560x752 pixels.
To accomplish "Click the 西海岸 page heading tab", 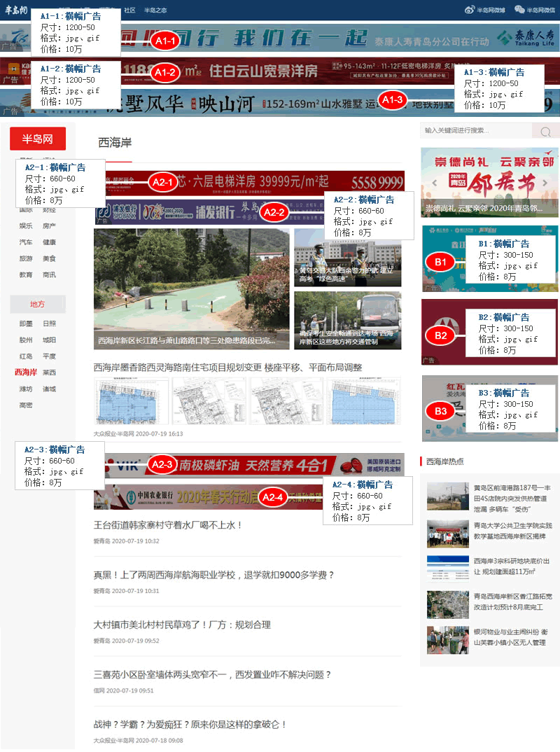I will [x=115, y=143].
